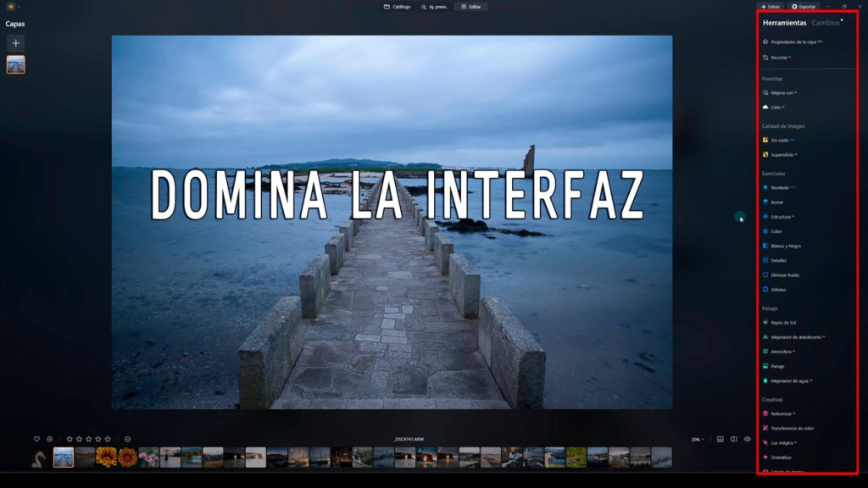
Task: Open the Dramático tool
Action: pos(777,457)
